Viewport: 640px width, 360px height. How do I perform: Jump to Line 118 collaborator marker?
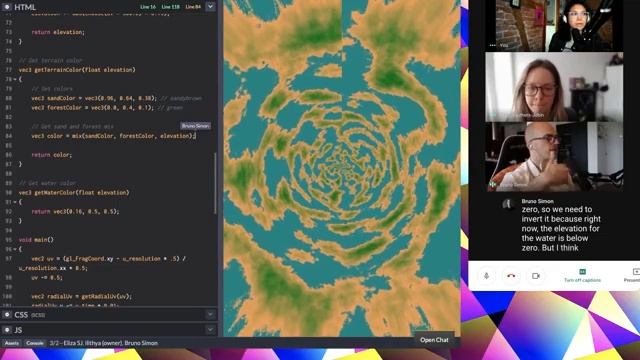tap(170, 7)
